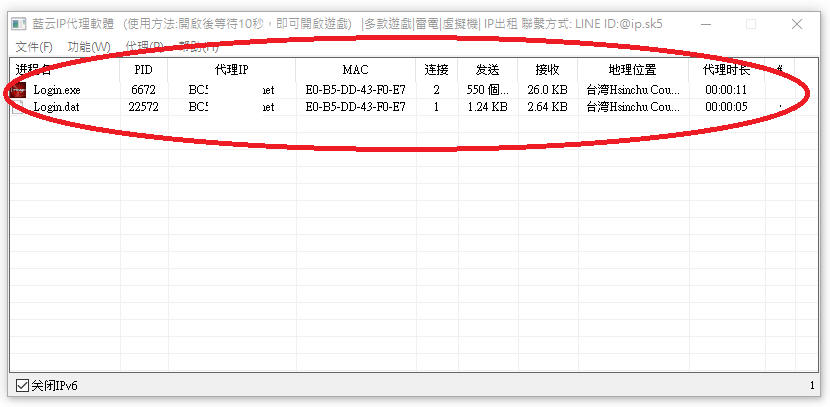Toggle the 关闭IPv6 checkbox
The height and width of the screenshot is (407, 830).
[22, 386]
